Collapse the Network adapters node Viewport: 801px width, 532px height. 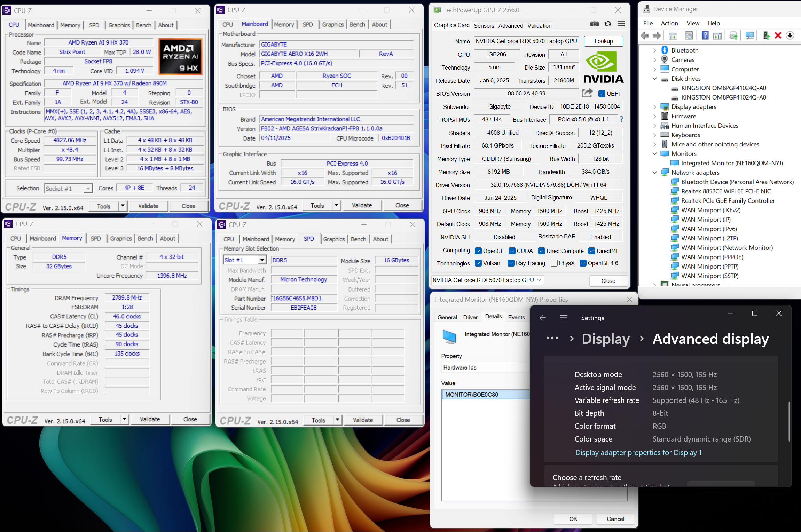[x=655, y=173]
